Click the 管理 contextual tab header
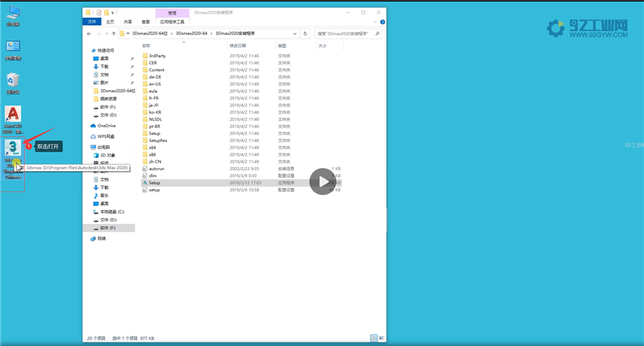644x346 pixels. pyautogui.click(x=172, y=13)
